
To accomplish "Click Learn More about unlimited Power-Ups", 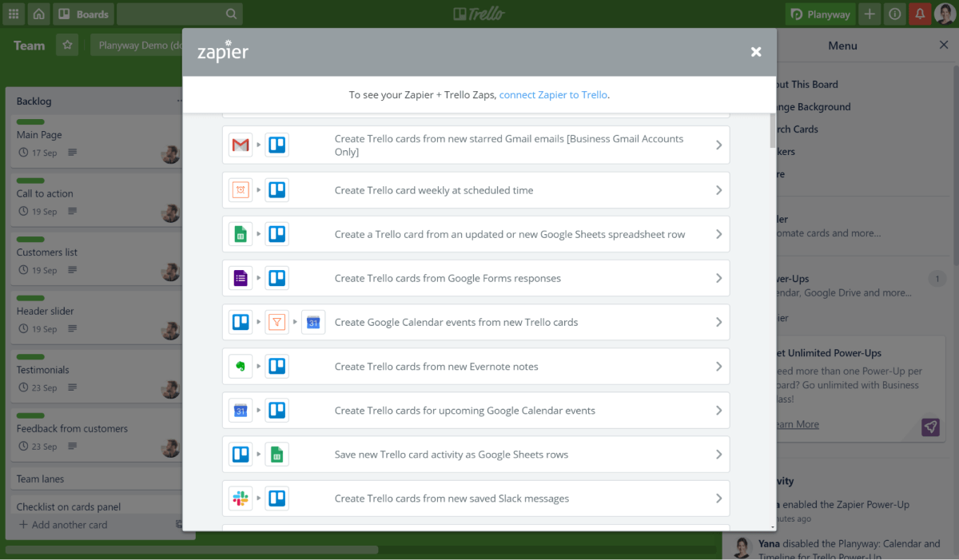I will pos(795,423).
